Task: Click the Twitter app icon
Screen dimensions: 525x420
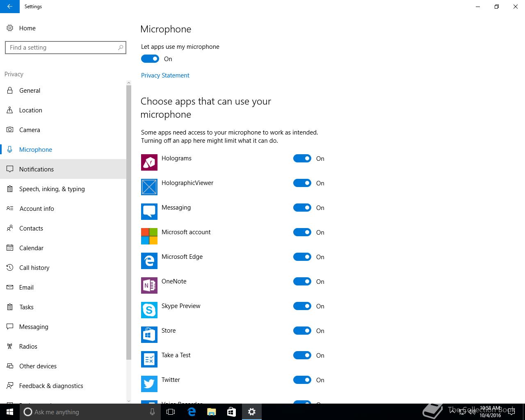Action: (149, 384)
